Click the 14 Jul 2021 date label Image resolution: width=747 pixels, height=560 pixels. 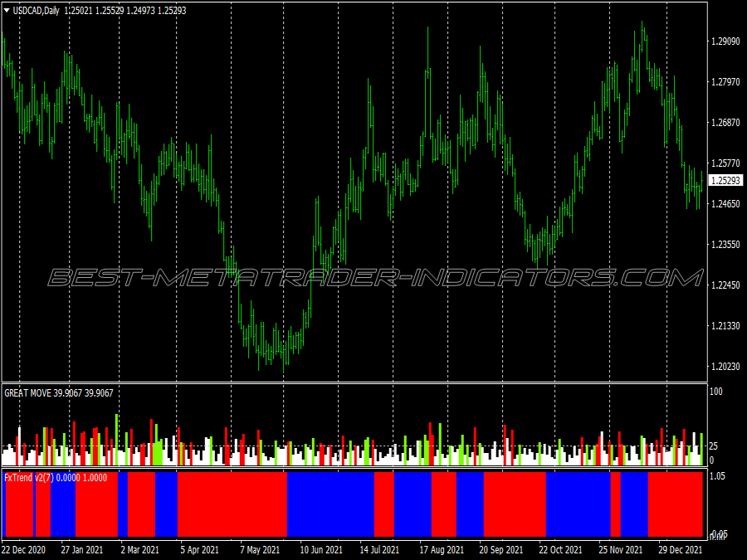coord(379,550)
